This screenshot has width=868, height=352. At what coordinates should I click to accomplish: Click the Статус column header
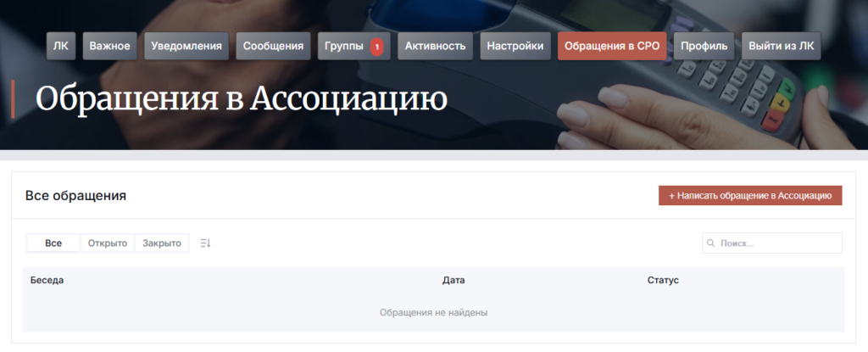click(x=663, y=281)
